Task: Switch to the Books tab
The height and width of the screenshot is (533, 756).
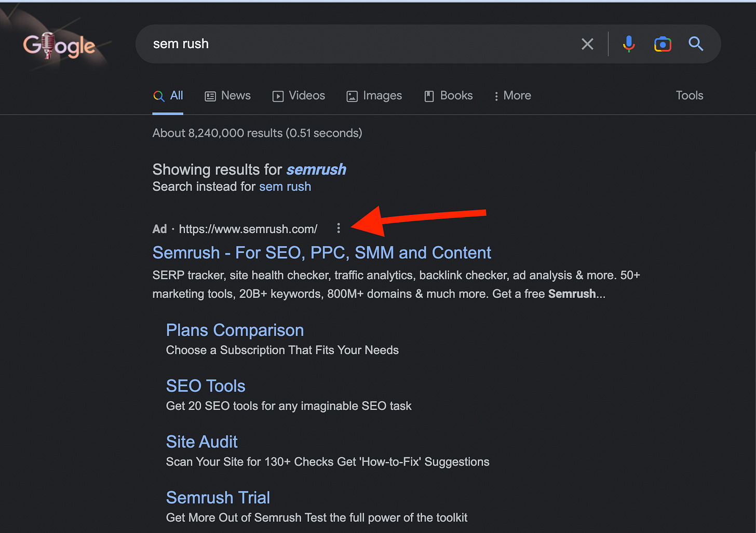Action: pos(449,96)
